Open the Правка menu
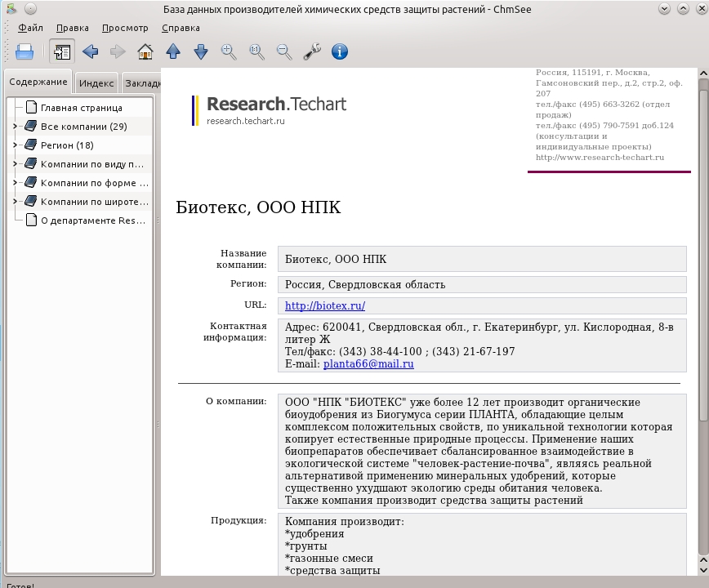Image resolution: width=709 pixels, height=588 pixels. (x=73, y=28)
